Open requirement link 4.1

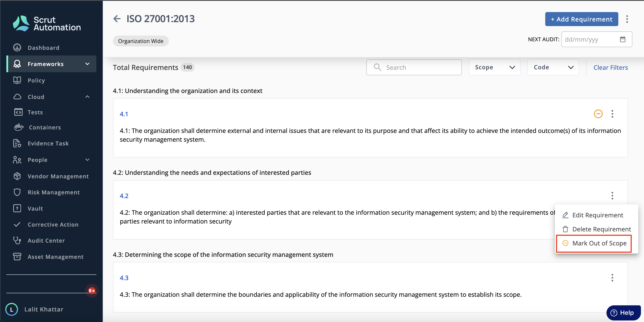[x=124, y=114]
